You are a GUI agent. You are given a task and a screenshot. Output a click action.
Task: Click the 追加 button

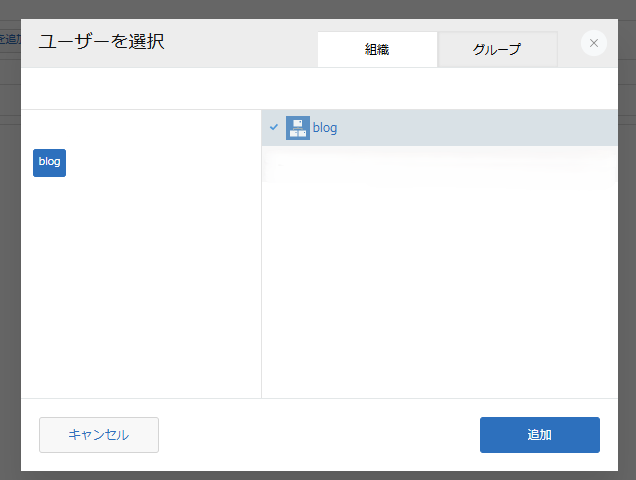(540, 435)
